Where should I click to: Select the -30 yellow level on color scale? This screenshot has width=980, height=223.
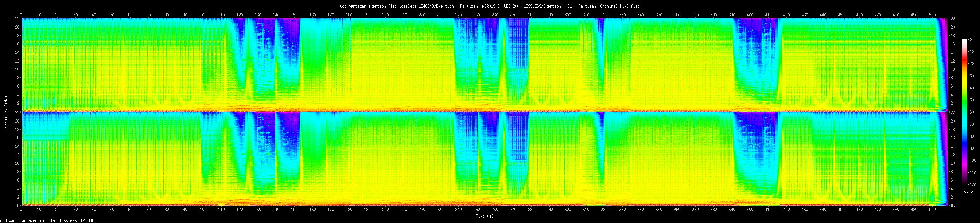(x=964, y=76)
